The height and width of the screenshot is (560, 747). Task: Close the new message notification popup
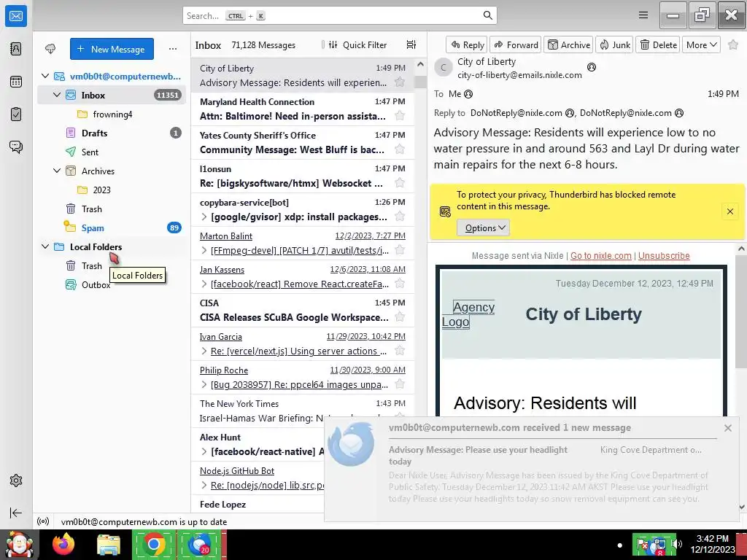click(x=727, y=427)
